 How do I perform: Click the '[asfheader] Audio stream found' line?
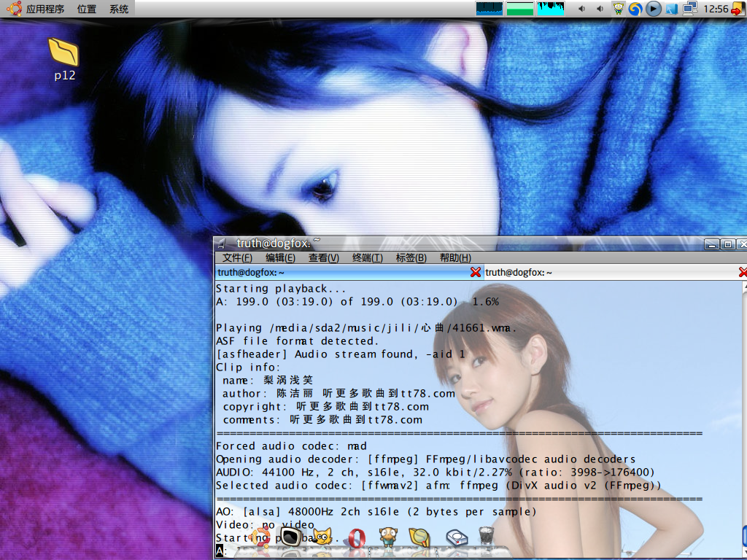(x=340, y=354)
